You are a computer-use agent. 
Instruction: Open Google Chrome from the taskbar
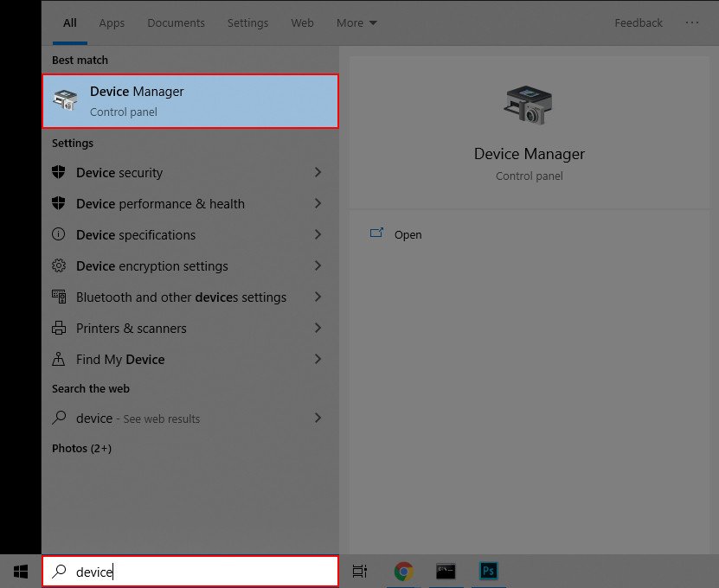click(402, 571)
